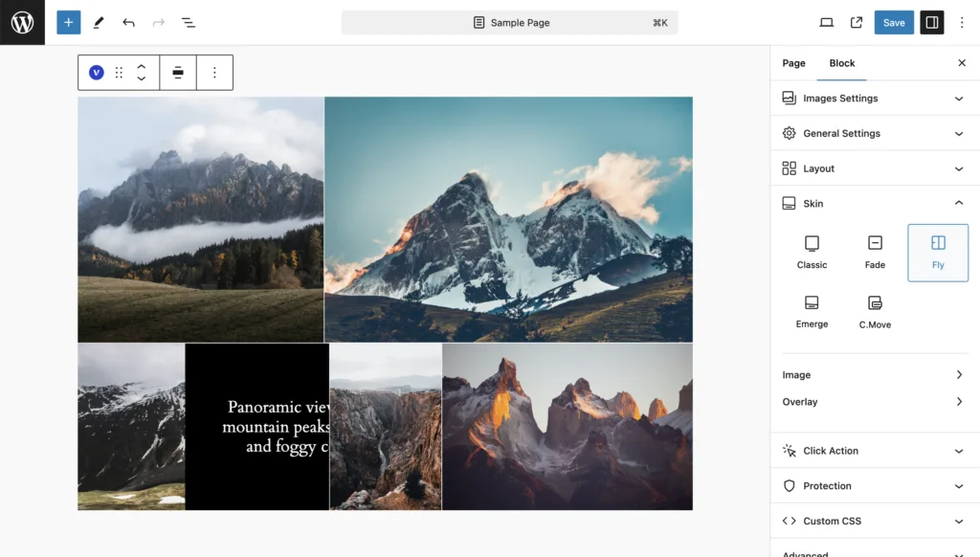Open the WordPress logo site menu
This screenshot has height=557, width=980.
tap(23, 23)
